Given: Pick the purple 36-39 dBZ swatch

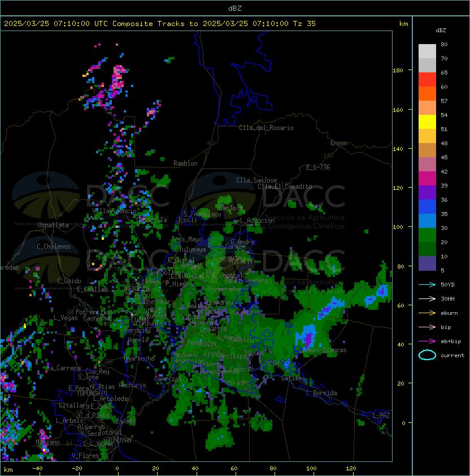Looking at the screenshot, I should coord(427,192).
